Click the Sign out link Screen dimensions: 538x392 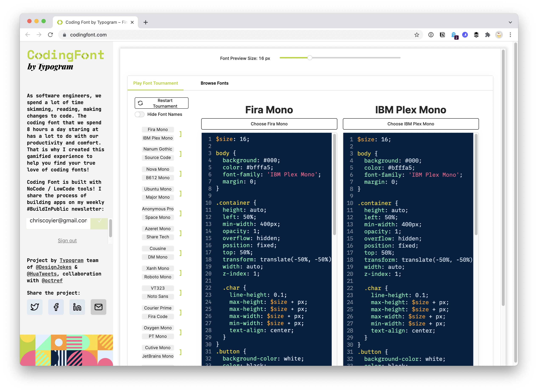67,240
